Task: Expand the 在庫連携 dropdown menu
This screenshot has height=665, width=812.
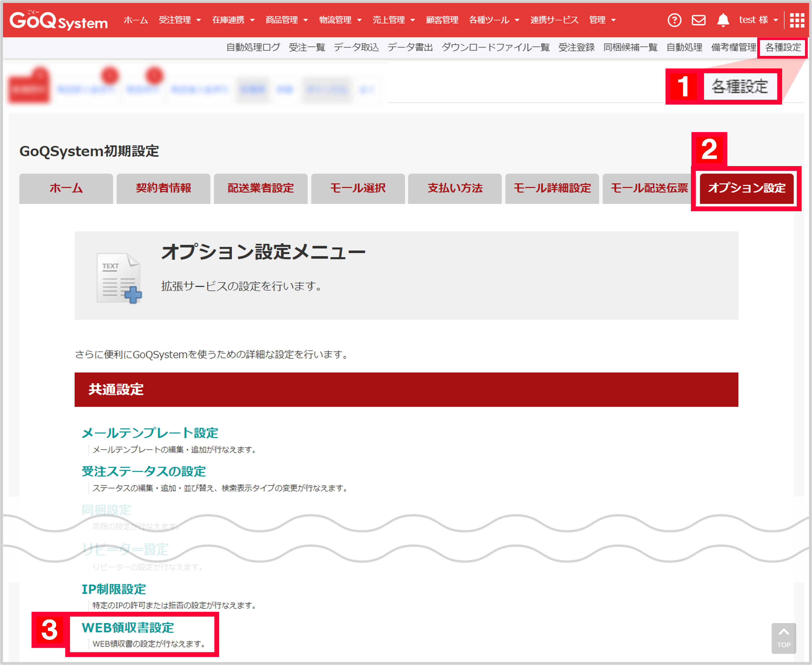Action: coord(233,20)
